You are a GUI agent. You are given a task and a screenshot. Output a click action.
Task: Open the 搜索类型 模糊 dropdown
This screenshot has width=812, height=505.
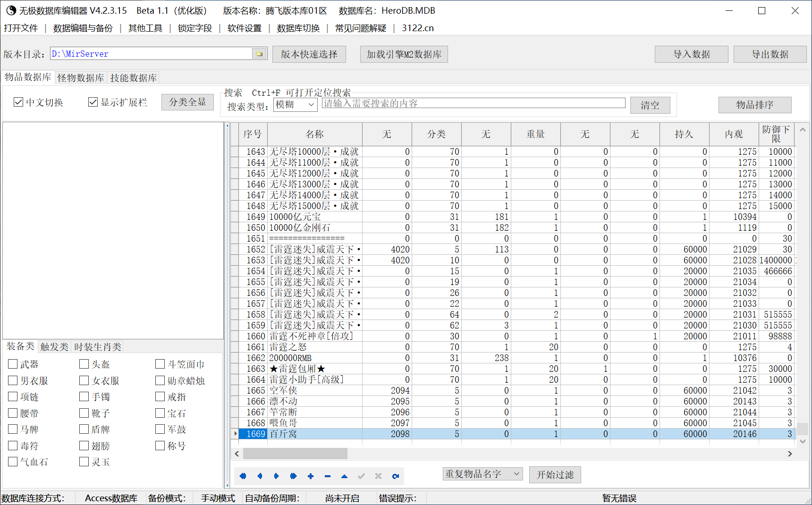[295, 104]
